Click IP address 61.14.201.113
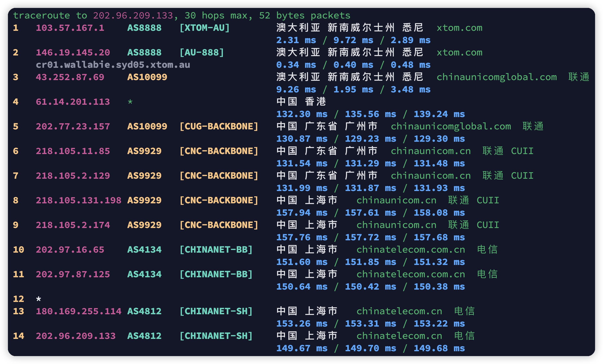Image resolution: width=603 pixels, height=364 pixels. (x=73, y=102)
